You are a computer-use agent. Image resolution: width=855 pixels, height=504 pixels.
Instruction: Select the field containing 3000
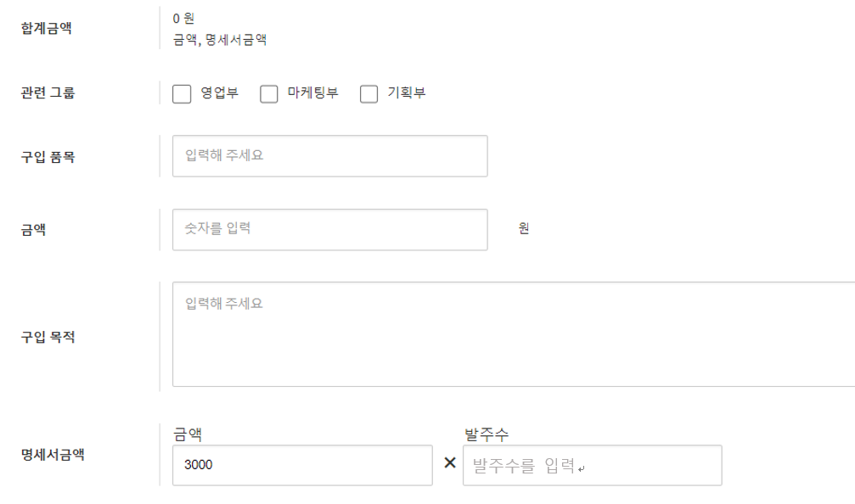pos(301,465)
